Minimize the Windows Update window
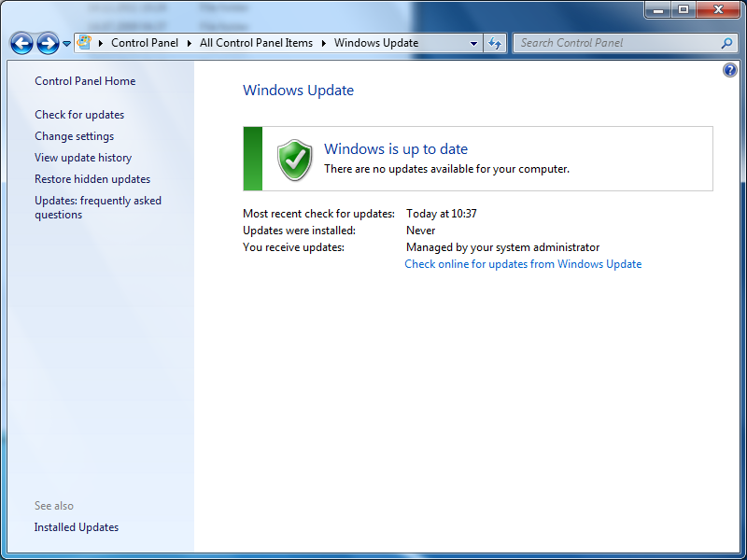Screen dimensions: 747x560 tap(658, 9)
